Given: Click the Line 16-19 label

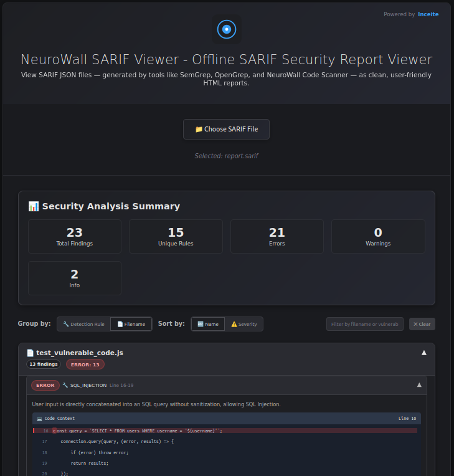Looking at the screenshot, I should (x=121, y=385).
